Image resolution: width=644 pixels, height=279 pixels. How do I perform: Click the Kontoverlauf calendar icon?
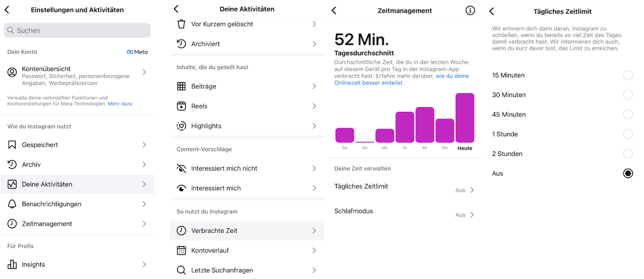pyautogui.click(x=182, y=250)
